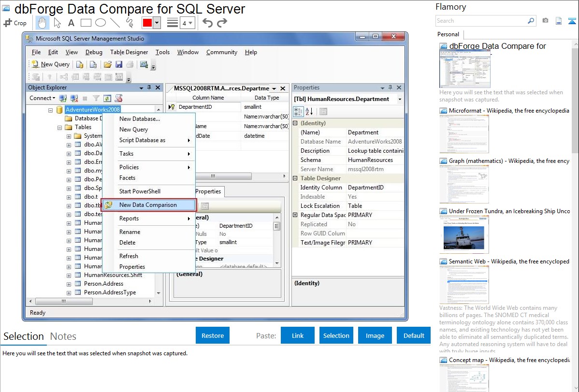Open the Reports submenu
The width and height of the screenshot is (579, 392).
click(x=148, y=218)
